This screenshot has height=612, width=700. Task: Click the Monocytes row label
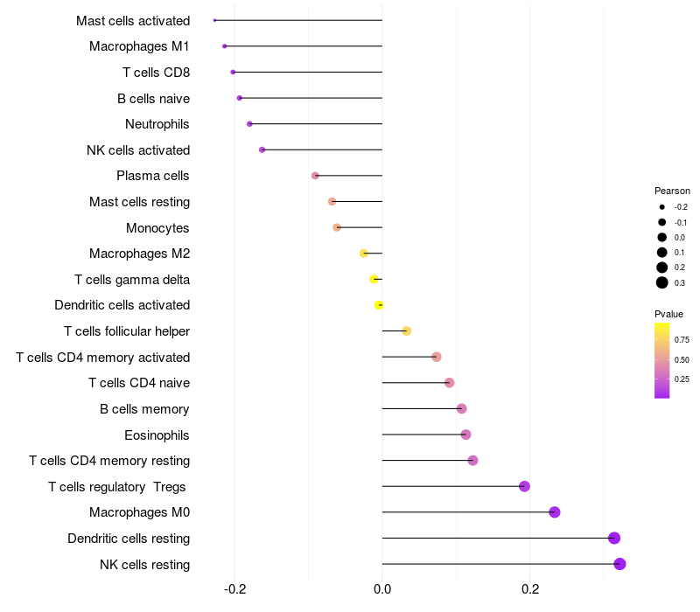point(157,227)
